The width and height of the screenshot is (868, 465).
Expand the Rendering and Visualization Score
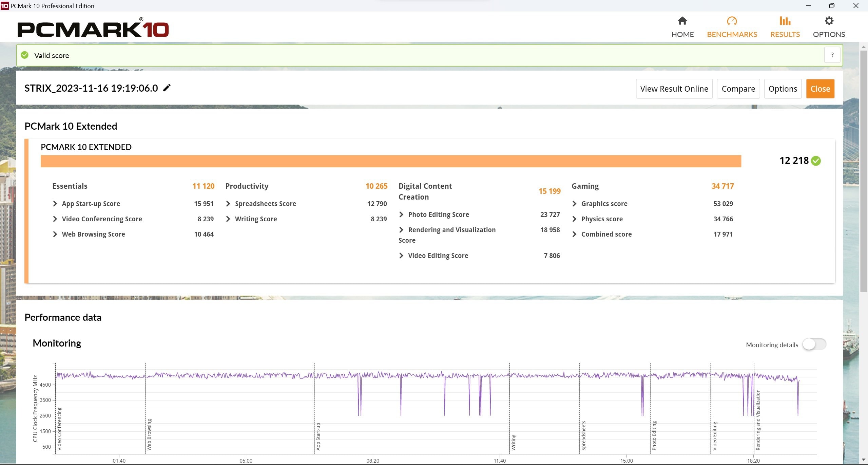[x=401, y=229]
